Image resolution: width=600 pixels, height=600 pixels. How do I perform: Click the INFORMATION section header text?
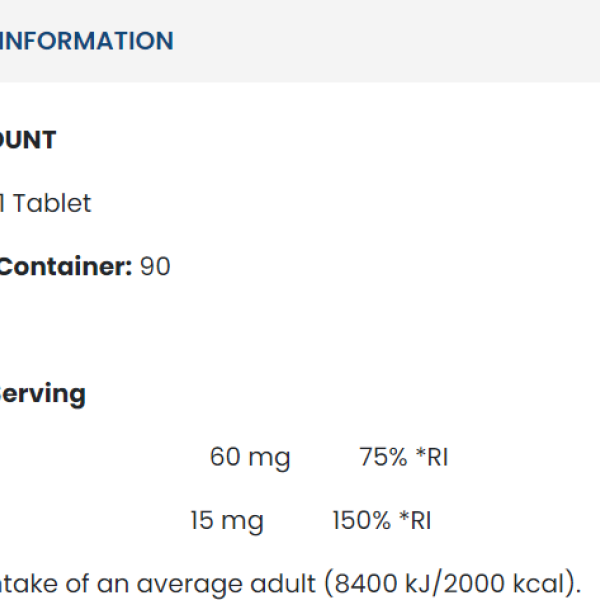(x=86, y=41)
